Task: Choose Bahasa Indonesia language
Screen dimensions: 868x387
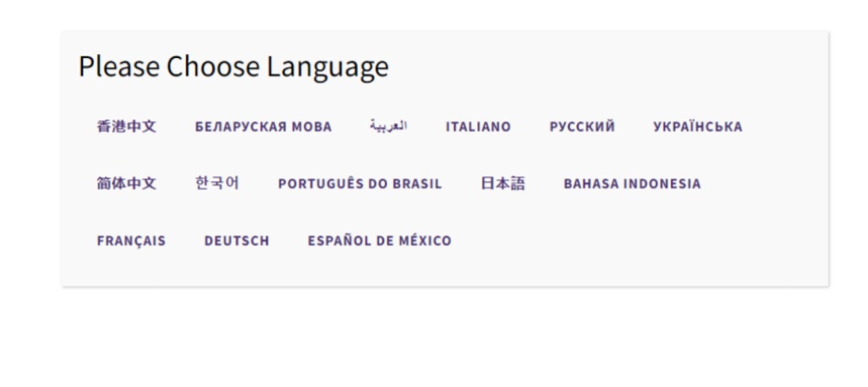Action: click(x=632, y=184)
